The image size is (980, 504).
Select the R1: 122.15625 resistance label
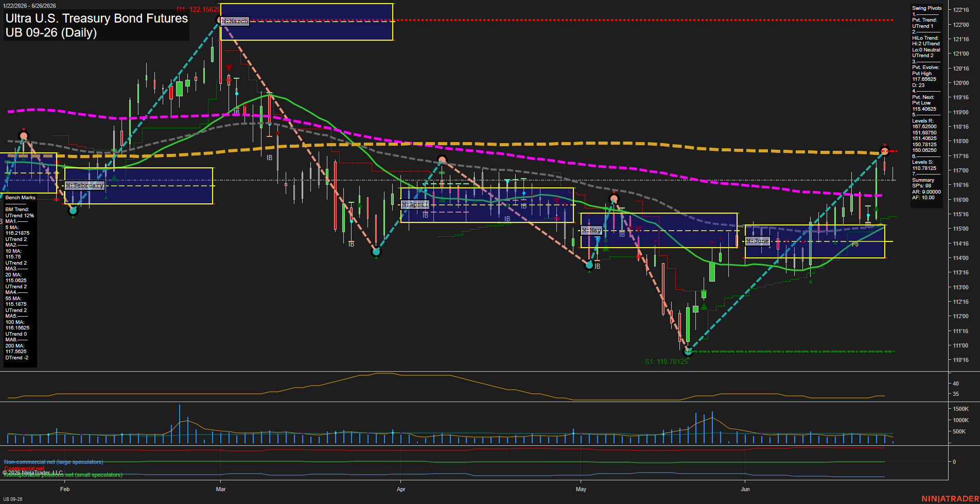click(198, 9)
